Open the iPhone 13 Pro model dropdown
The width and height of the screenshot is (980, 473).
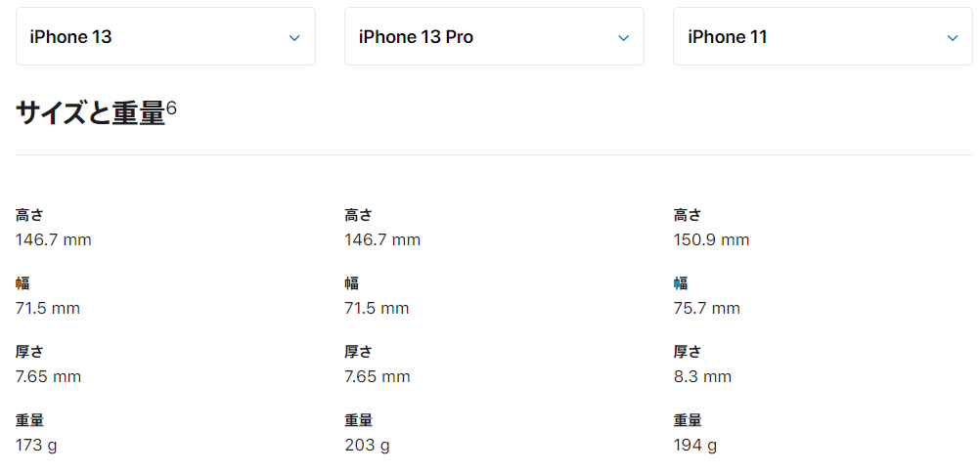pos(494,36)
